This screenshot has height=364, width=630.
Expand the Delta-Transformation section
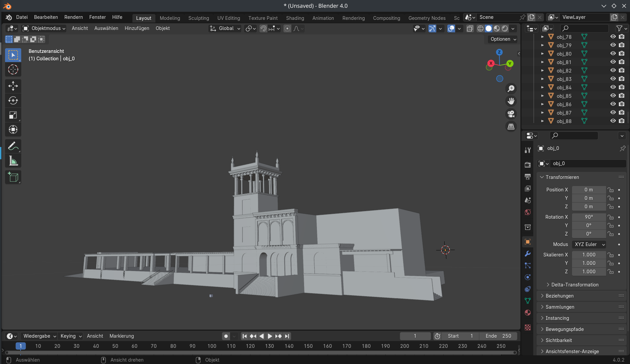(575, 285)
